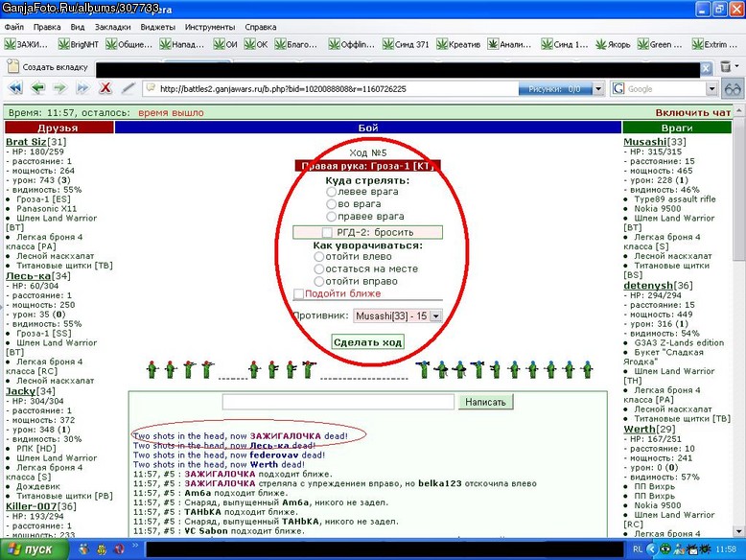Click the Google icon in the search box
Screen dimensions: 746x560
coord(618,88)
